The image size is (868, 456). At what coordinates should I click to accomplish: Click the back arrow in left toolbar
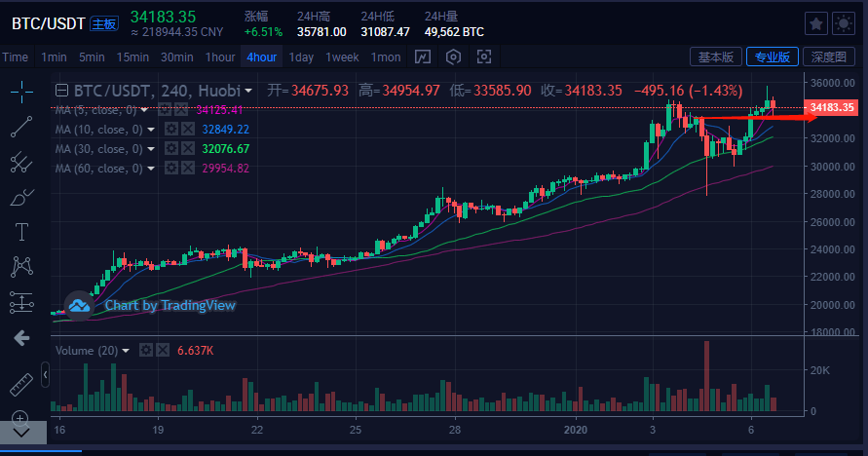pos(21,338)
